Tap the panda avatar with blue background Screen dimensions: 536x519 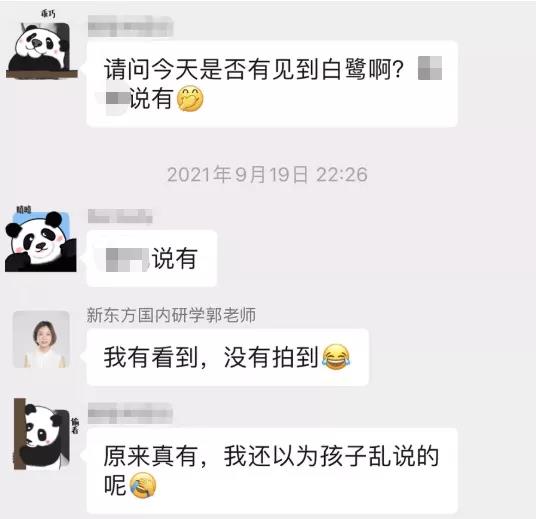tap(41, 239)
